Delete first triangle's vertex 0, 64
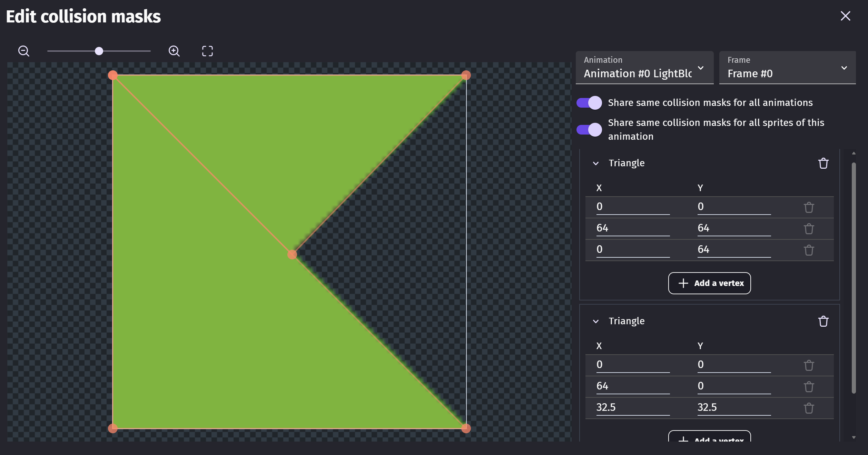868x455 pixels. tap(809, 250)
